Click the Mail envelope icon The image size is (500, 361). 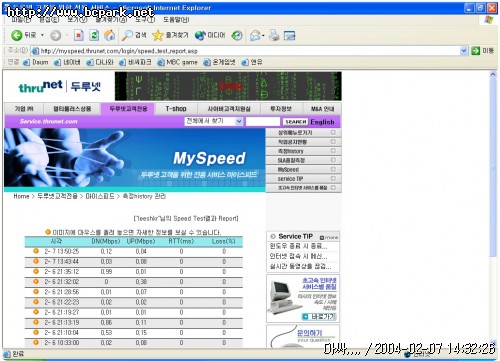tap(255, 35)
